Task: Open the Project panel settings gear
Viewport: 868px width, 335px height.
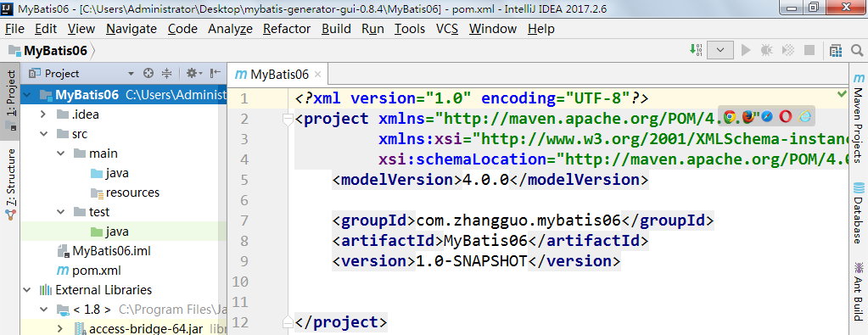Action: (x=193, y=73)
